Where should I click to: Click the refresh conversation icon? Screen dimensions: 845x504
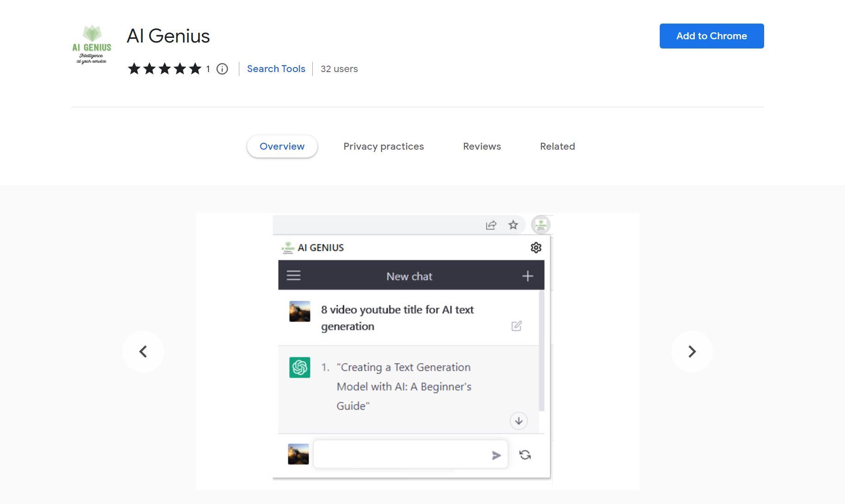pos(525,455)
